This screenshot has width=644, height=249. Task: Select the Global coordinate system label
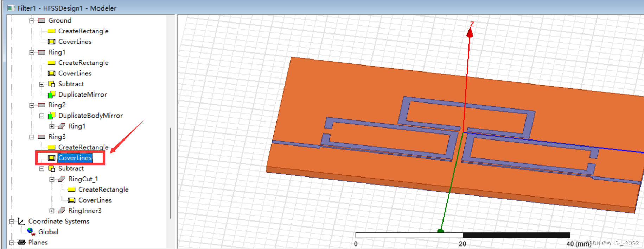coord(49,232)
